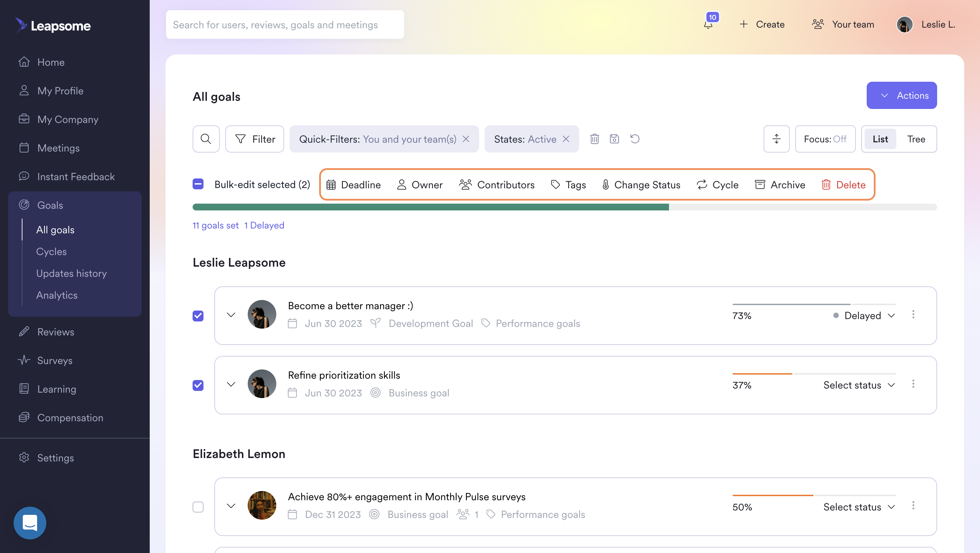This screenshot has height=553, width=980.
Task: Click the 73% progress bar
Action: (x=814, y=304)
